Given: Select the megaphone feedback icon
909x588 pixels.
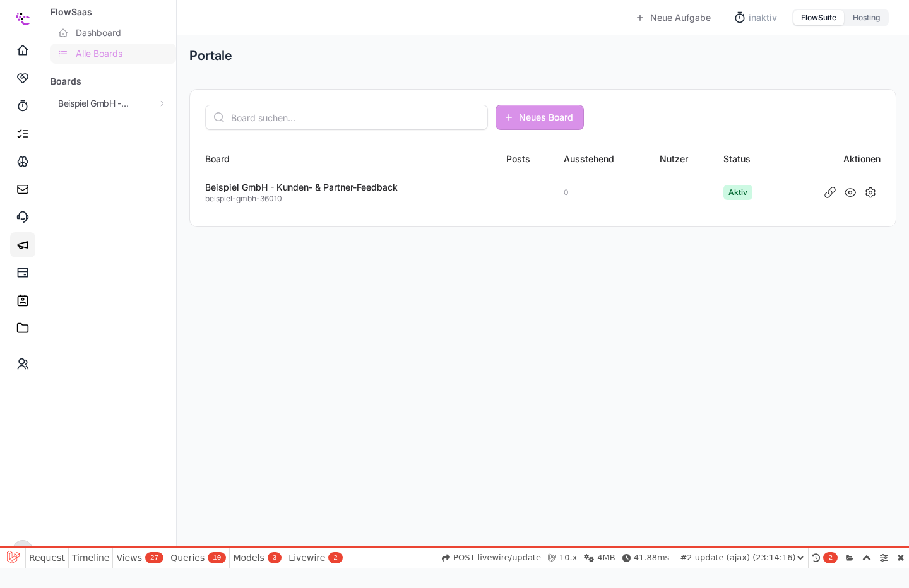Looking at the screenshot, I should point(23,244).
